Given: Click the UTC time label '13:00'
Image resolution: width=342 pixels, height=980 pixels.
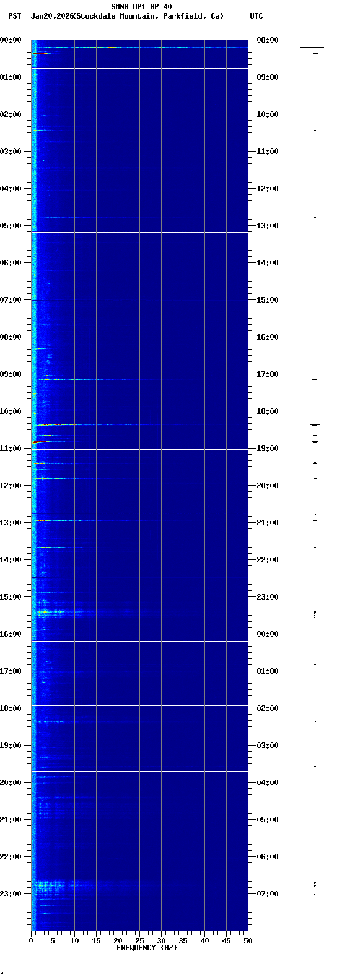Looking at the screenshot, I should click(268, 226).
